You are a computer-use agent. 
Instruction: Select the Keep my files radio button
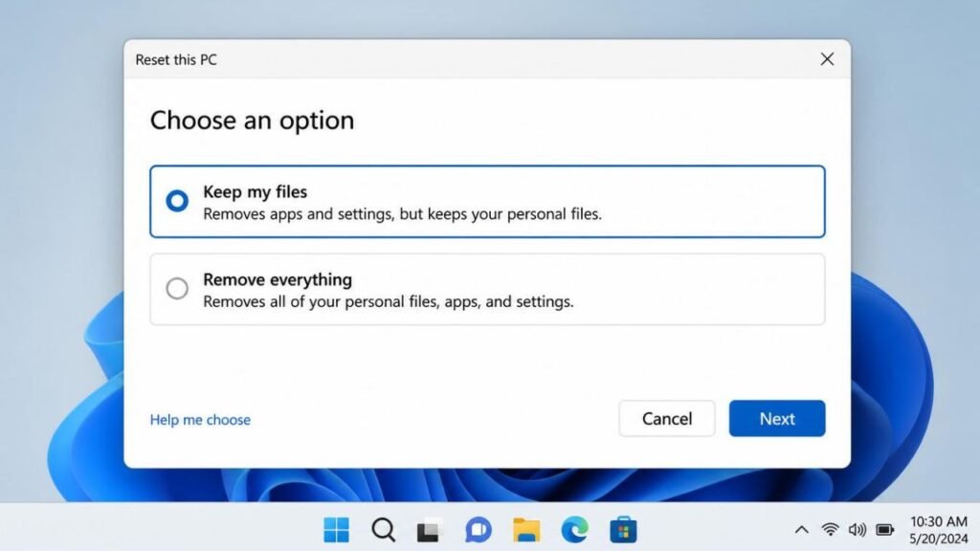[x=177, y=201]
